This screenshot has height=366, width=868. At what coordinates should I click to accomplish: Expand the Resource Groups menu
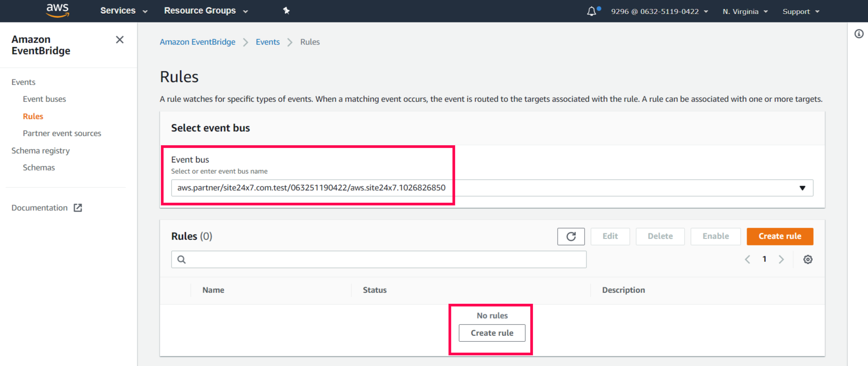206,11
